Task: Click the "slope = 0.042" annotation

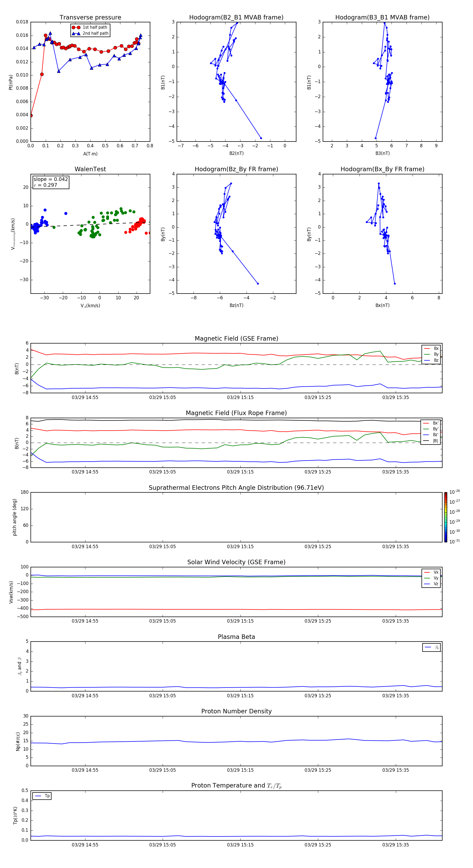Action: coord(51,179)
